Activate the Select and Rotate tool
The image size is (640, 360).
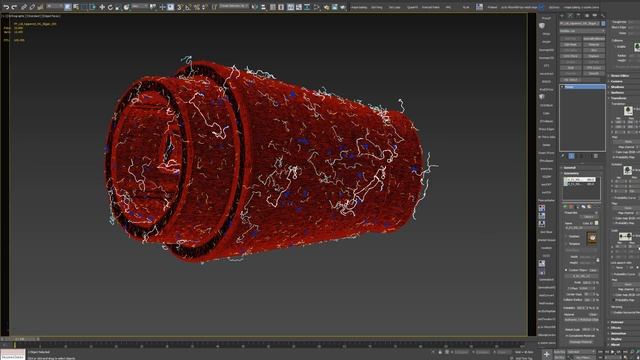click(x=110, y=7)
